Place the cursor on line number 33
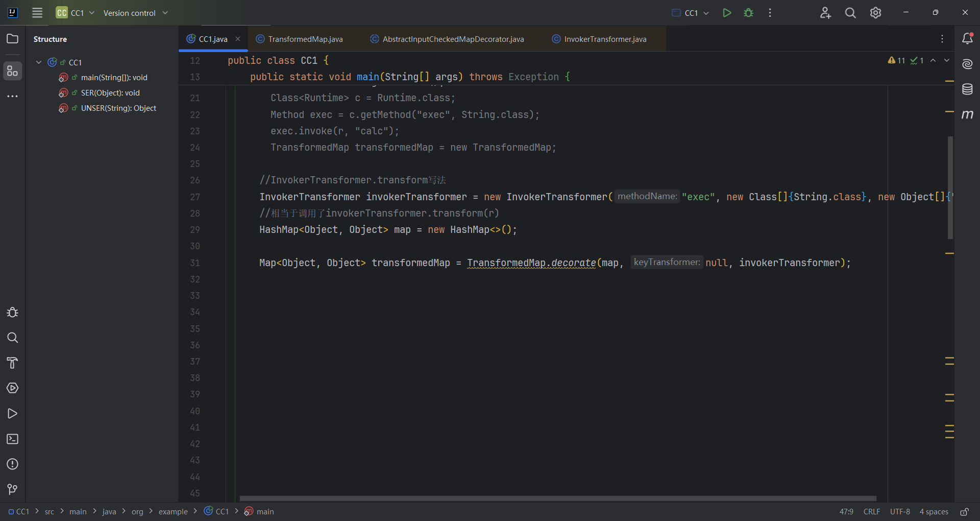The image size is (980, 521). 195,296
